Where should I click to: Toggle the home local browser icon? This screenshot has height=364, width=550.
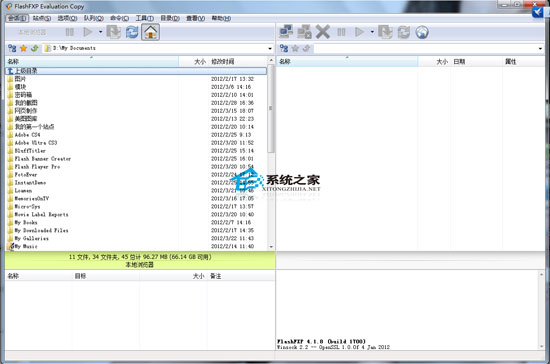(150, 32)
